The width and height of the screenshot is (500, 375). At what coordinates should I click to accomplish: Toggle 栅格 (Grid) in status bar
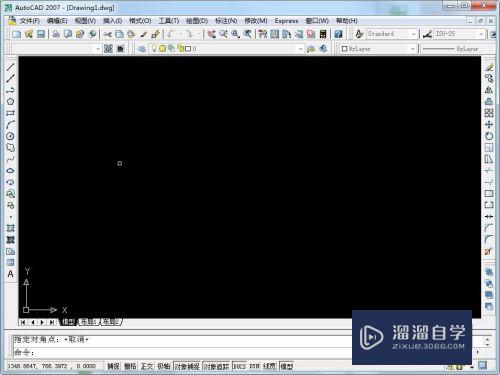pyautogui.click(x=130, y=366)
